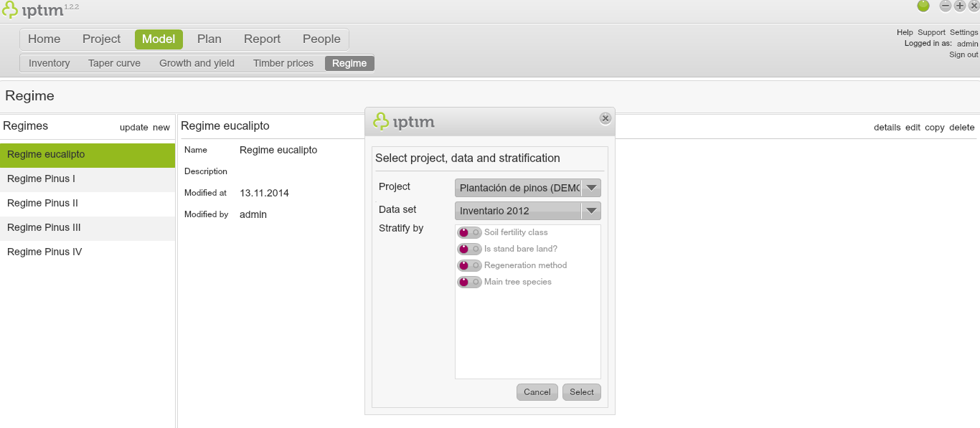The width and height of the screenshot is (980, 428).
Task: Switch on Main tree species toggle
Action: [x=469, y=282]
